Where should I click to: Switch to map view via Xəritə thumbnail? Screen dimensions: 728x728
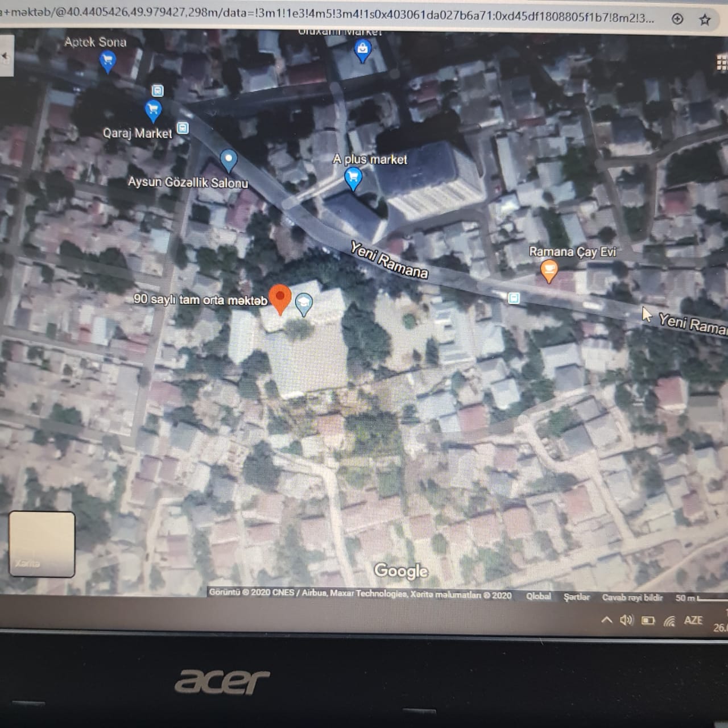[42, 544]
